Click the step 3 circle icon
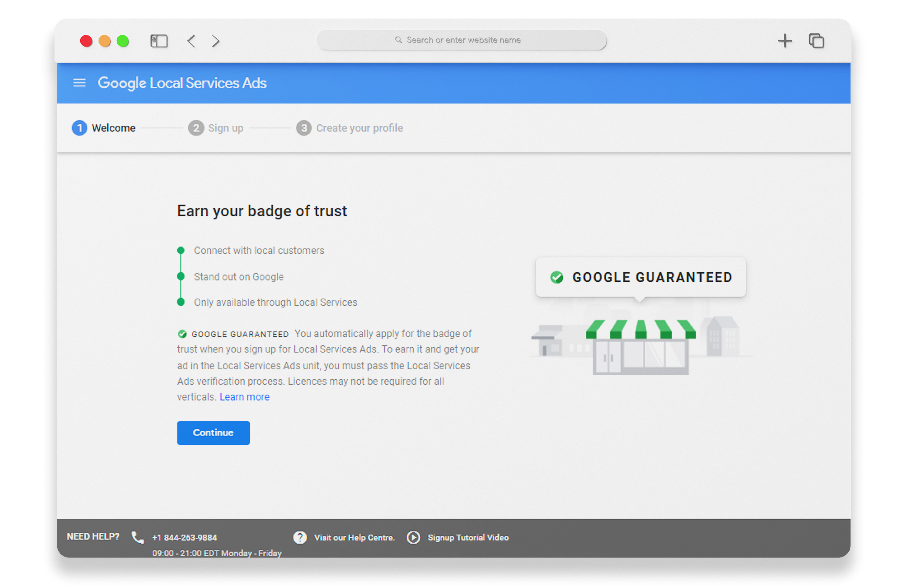 (x=304, y=128)
